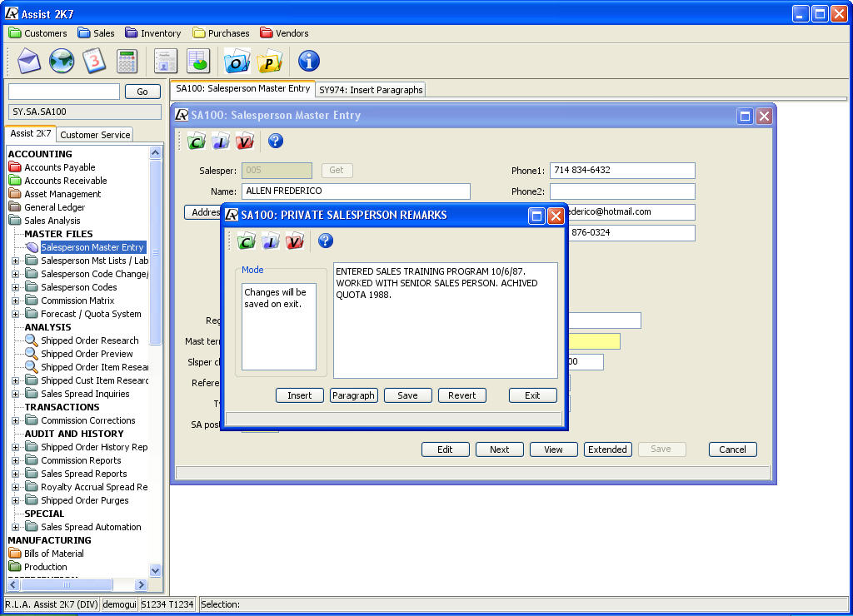Click Edit button in Salesperson Master Entry
This screenshot has width=853, height=616.
pos(445,450)
